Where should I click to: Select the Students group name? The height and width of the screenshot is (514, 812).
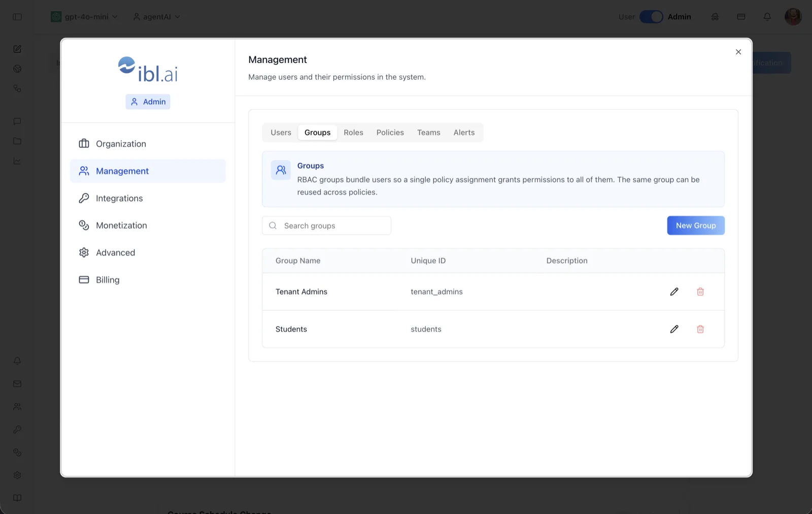291,329
